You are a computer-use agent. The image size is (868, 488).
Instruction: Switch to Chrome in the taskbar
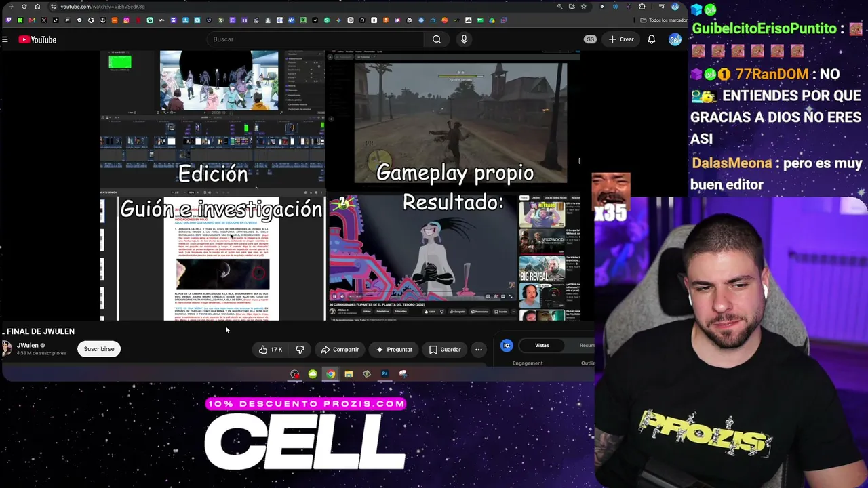(330, 374)
